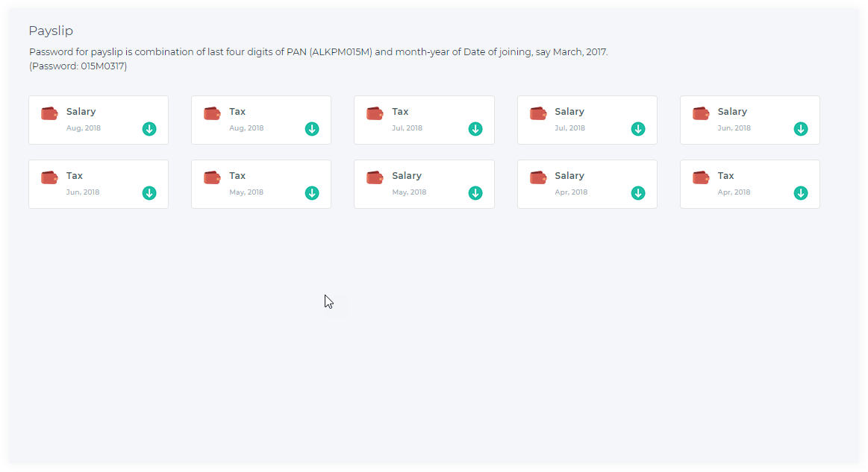Viewport: 868px width, 472px height.
Task: Download the Salary Aug, 2018 payslip
Action: [x=149, y=129]
